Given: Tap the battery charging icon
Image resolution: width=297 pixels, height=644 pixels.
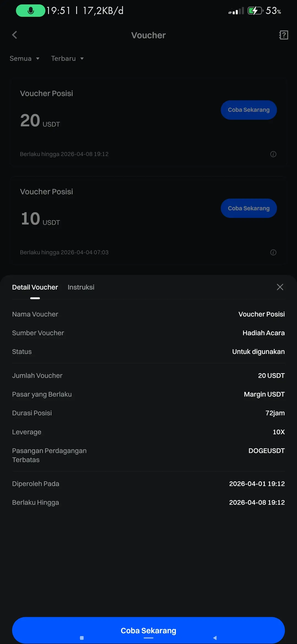Looking at the screenshot, I should [x=255, y=11].
